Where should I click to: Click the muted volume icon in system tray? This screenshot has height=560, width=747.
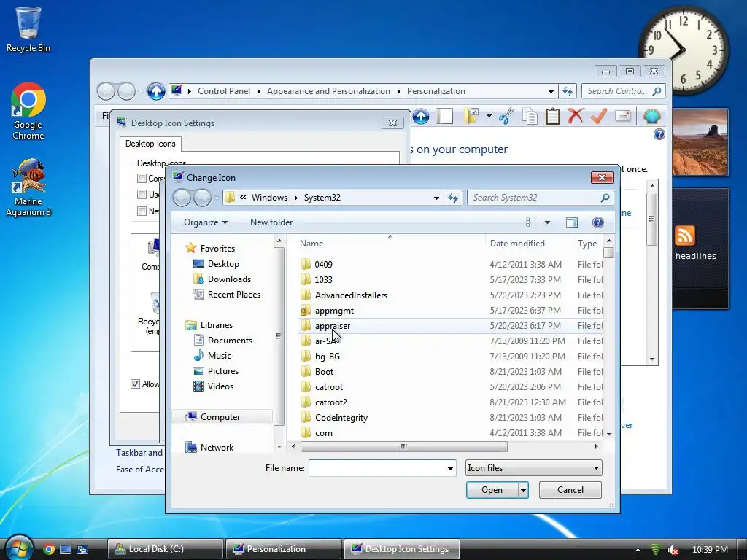[x=673, y=550]
